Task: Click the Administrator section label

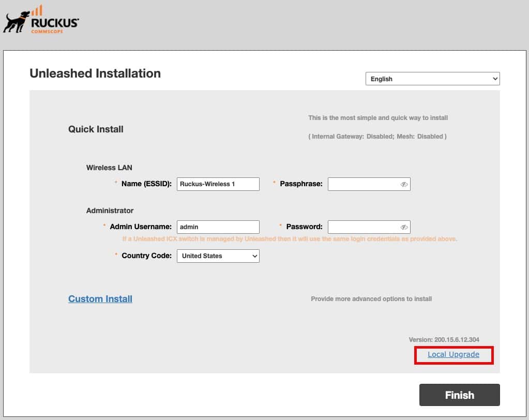Action: click(110, 211)
